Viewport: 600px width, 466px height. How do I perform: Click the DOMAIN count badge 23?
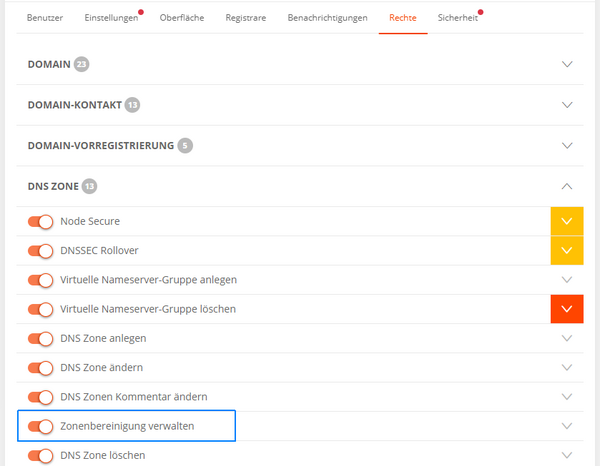[82, 64]
